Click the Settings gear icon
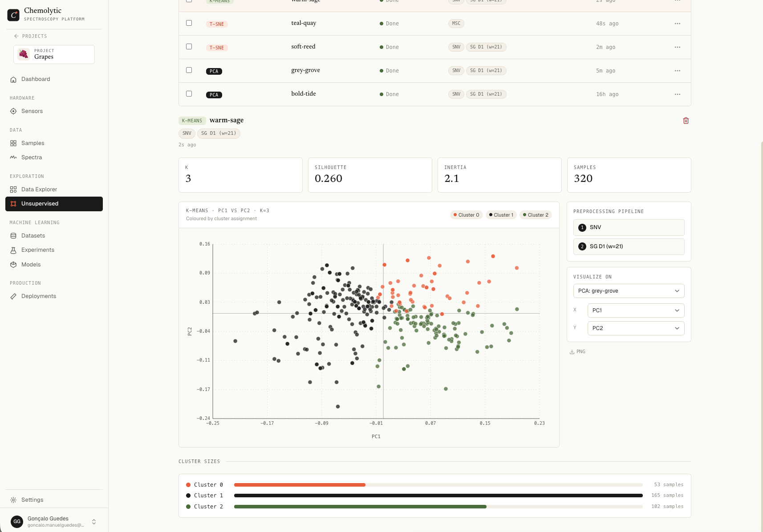Screen dimensions: 763x532 pos(13,500)
